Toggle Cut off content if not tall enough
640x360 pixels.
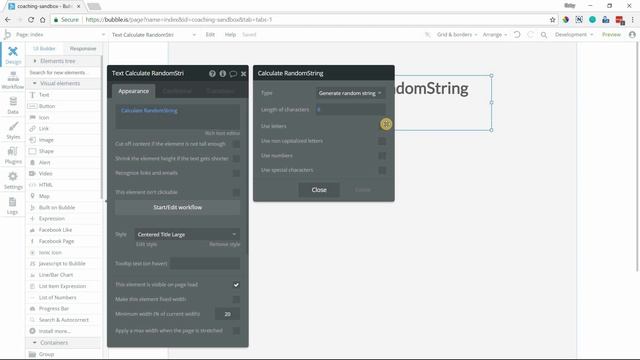236,144
